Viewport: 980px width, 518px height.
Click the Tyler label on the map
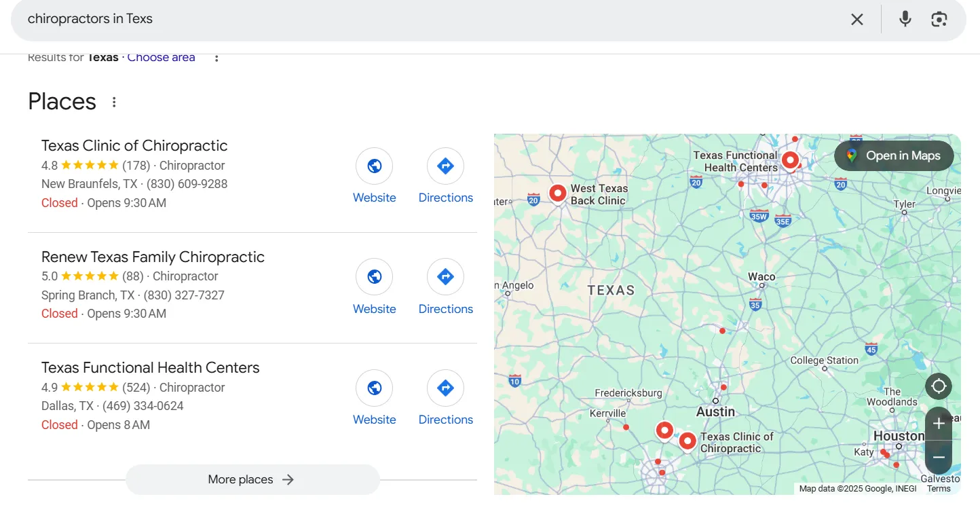coord(905,204)
